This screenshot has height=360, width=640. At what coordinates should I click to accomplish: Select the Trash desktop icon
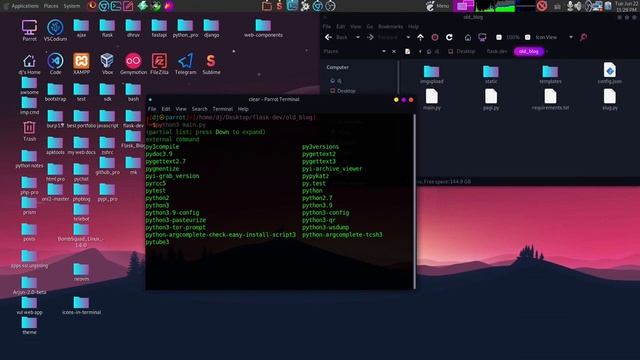pyautogui.click(x=29, y=131)
